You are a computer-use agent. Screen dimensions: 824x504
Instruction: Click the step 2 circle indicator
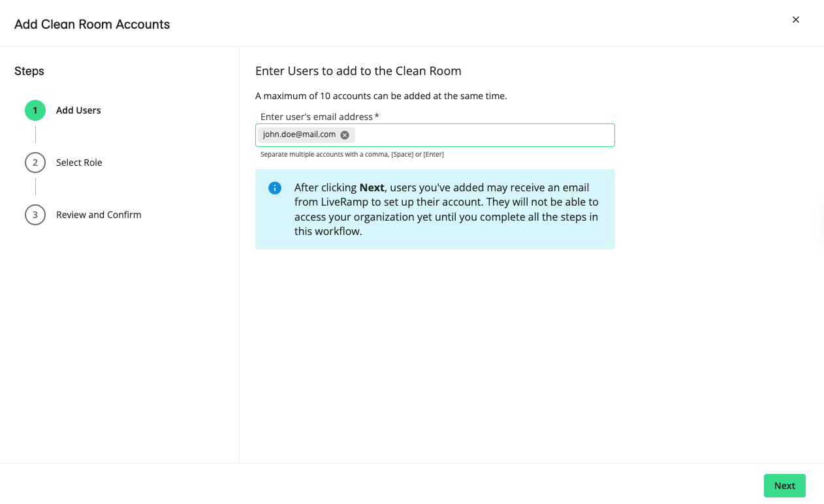(35, 163)
